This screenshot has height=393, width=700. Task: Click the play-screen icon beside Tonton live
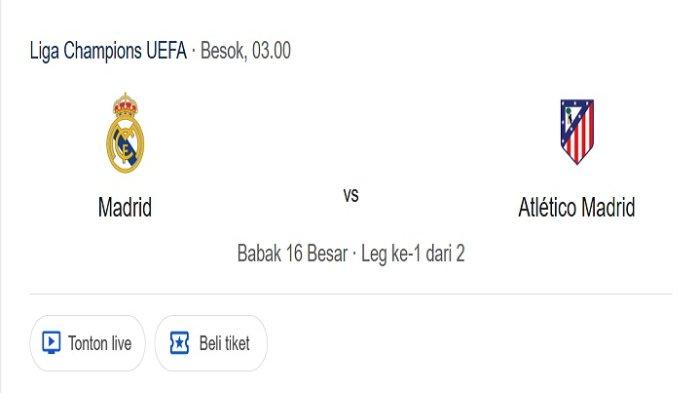tap(51, 343)
